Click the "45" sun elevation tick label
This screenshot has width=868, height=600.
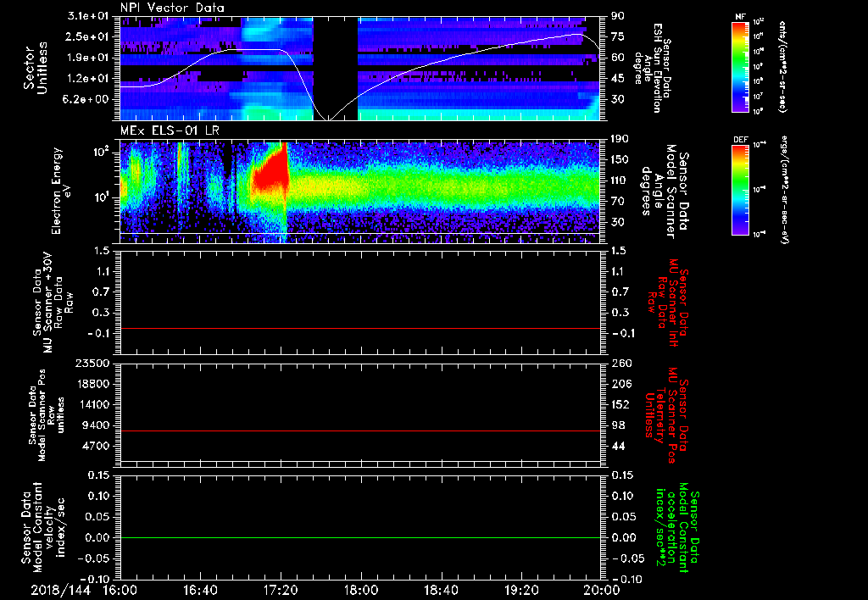pyautogui.click(x=617, y=79)
